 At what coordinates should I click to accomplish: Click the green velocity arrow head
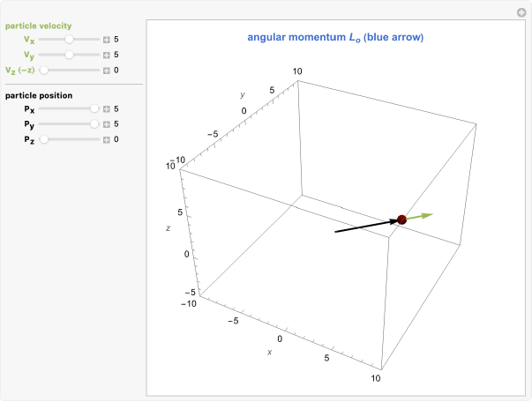tap(429, 214)
